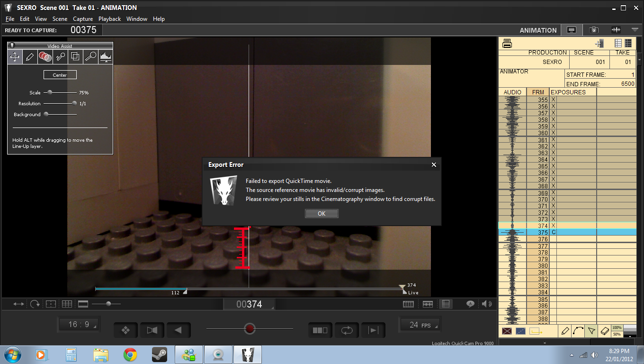Open the View menu

[x=41, y=19]
